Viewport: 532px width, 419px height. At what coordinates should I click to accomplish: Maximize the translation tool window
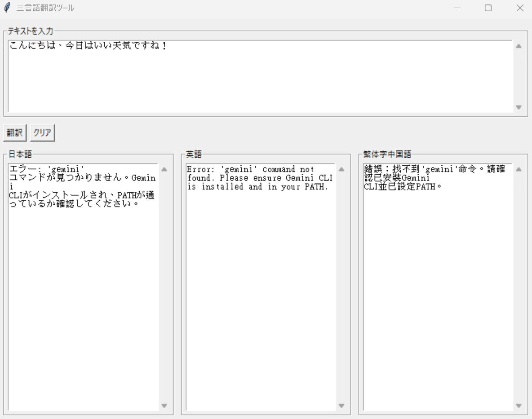tap(488, 8)
